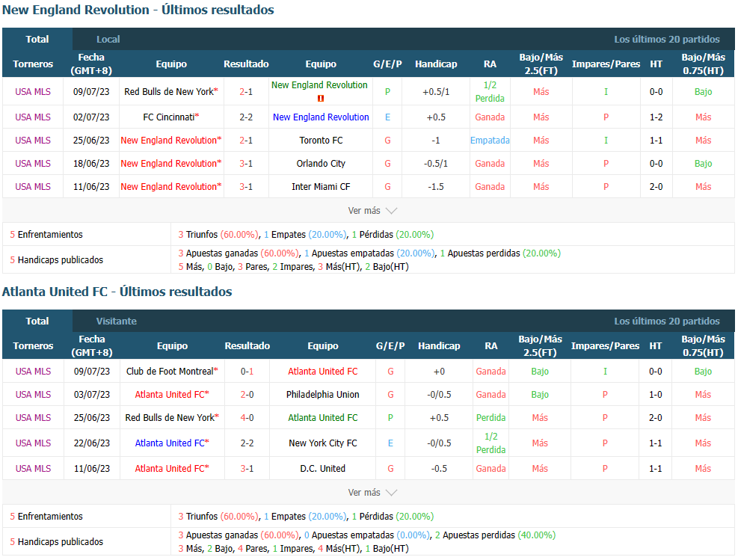Screen dimensions: 738x560
Task: Click the Impares/Pares header in the New England table
Action: click(x=606, y=64)
